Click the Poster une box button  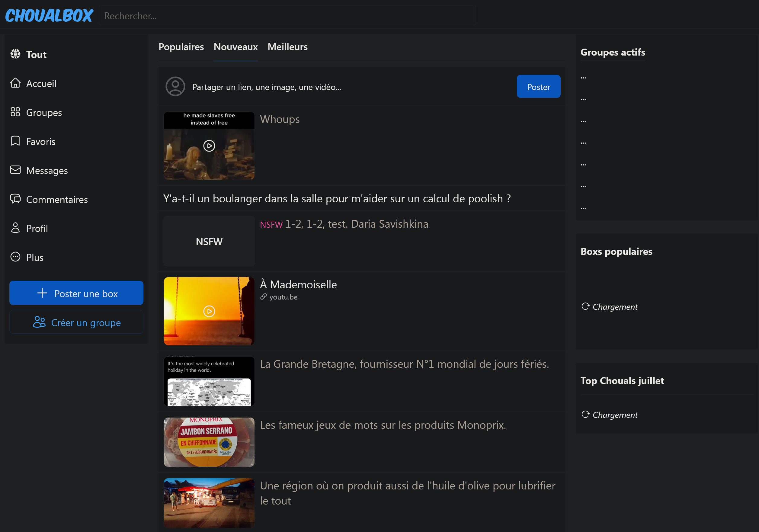click(x=76, y=293)
